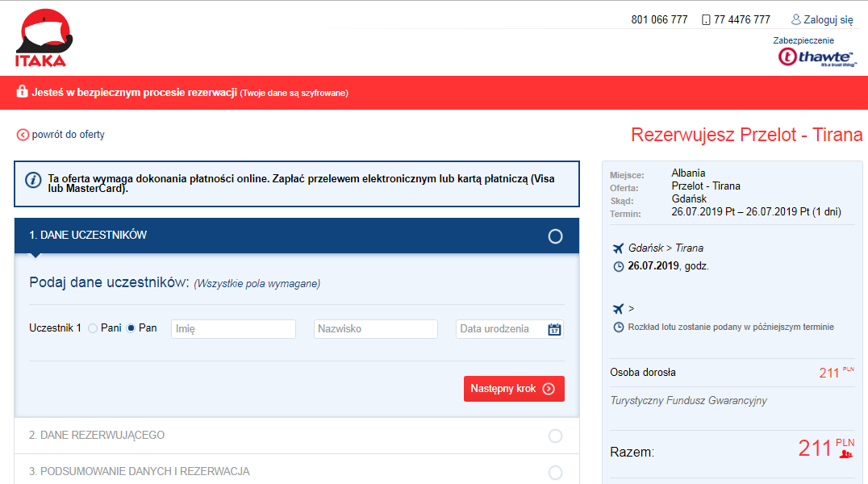Screen dimensions: 868x484
Task: Click the circle indicator for Dane rezerwującego
Action: pos(555,436)
